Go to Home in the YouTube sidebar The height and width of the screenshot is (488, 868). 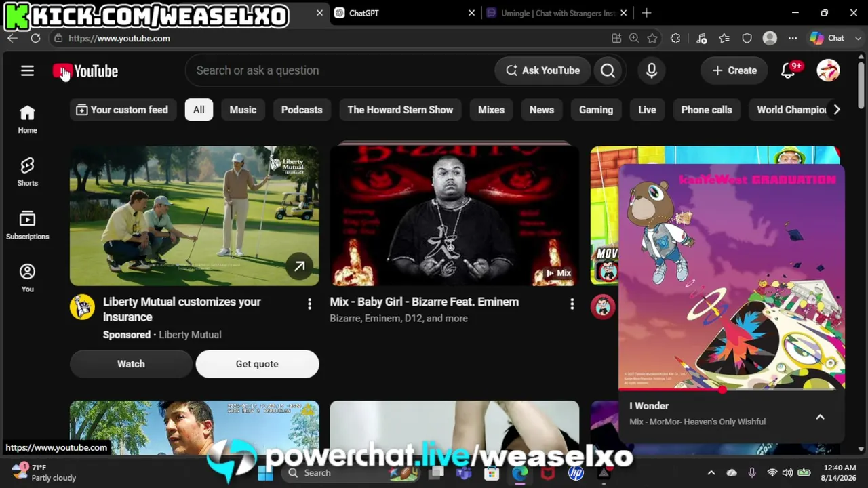coord(27,119)
